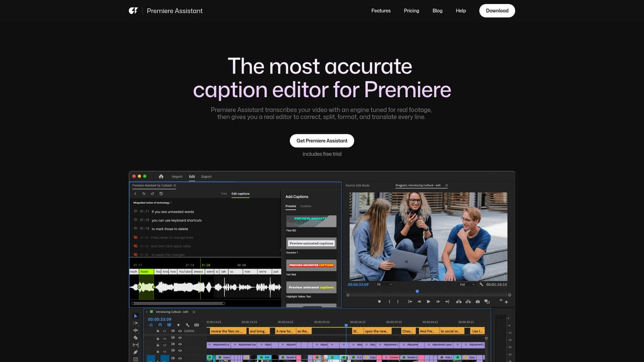The height and width of the screenshot is (362, 644).
Task: Open the Export workspace tab
Action: point(206,176)
